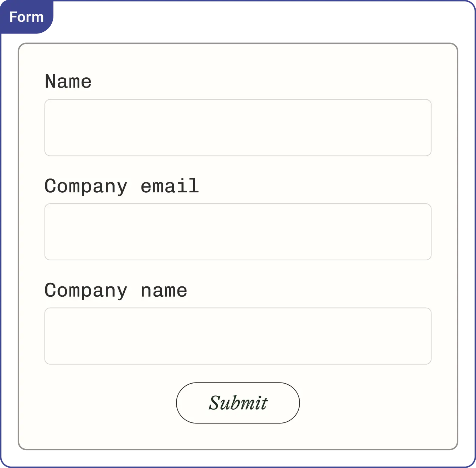
Task: Focus the Company name input field
Action: tap(238, 336)
